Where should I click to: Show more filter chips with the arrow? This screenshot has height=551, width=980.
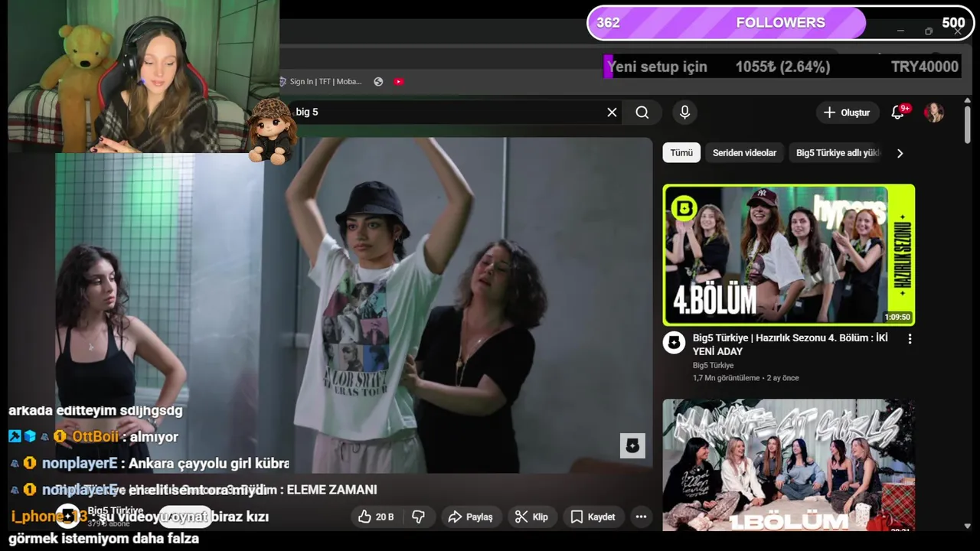(900, 153)
